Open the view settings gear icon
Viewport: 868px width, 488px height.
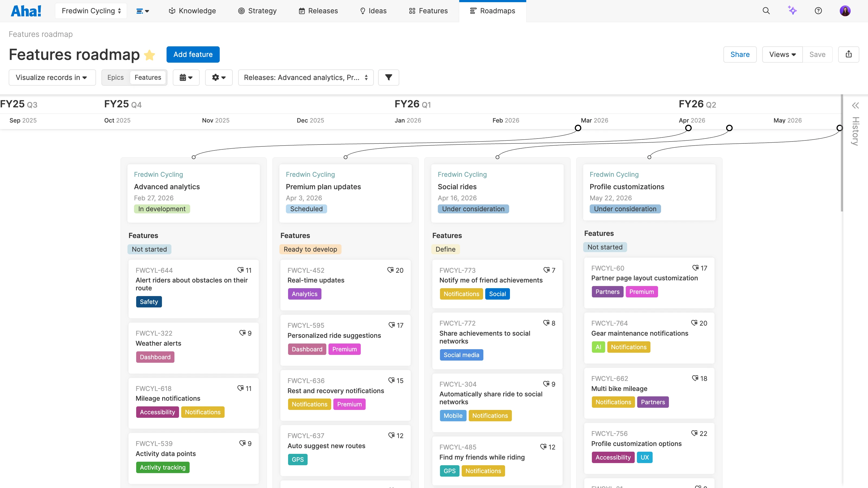click(x=219, y=78)
